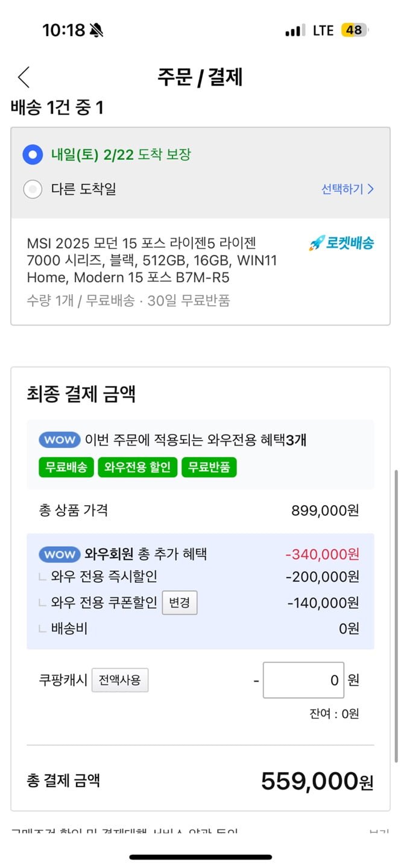Image resolution: width=401 pixels, height=868 pixels.
Task: Tap the back arrow icon
Action: (x=24, y=77)
